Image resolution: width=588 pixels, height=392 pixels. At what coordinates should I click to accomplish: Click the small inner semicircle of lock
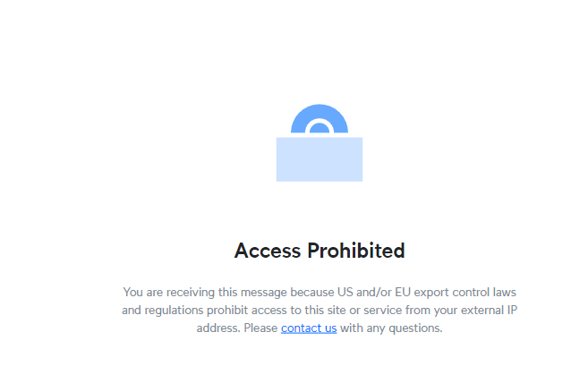[x=320, y=128]
